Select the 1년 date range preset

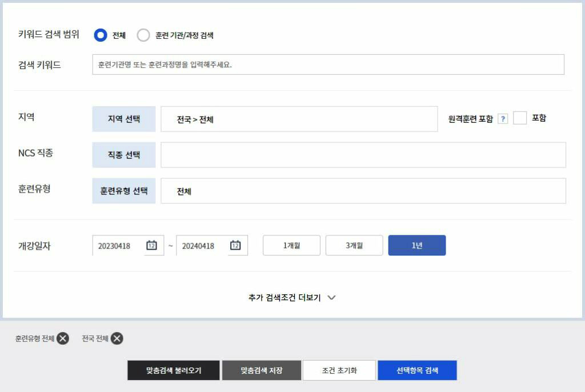click(x=417, y=245)
